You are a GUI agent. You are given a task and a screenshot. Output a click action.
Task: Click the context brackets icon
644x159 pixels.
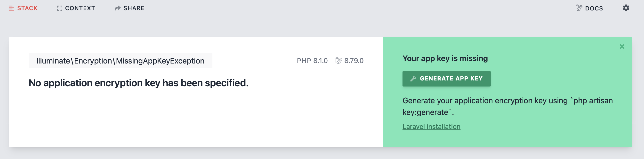point(59,8)
